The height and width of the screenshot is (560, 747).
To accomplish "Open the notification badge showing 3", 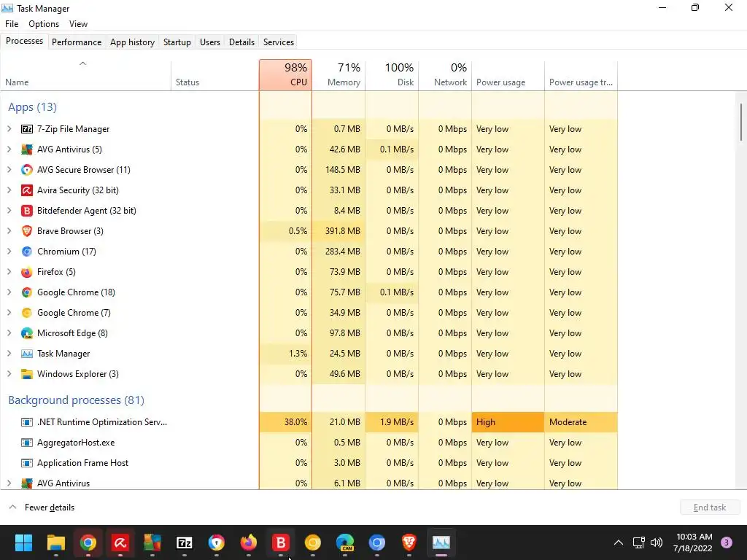I will coord(727,542).
